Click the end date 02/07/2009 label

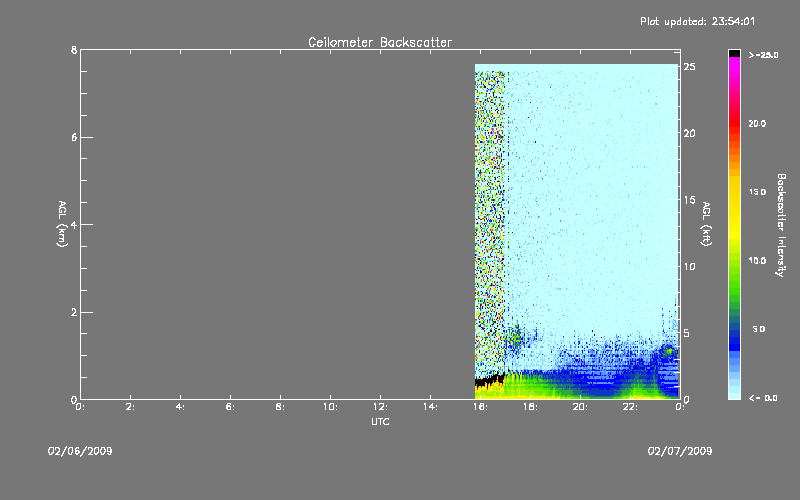coord(680,451)
